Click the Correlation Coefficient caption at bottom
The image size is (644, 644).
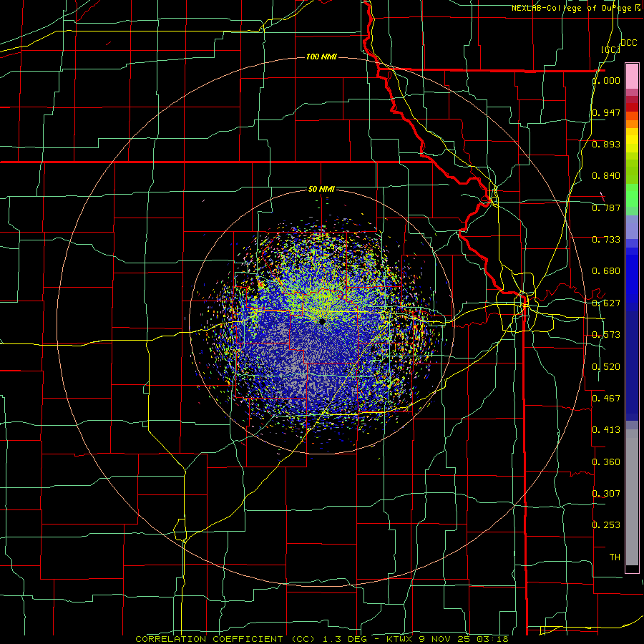click(322, 639)
